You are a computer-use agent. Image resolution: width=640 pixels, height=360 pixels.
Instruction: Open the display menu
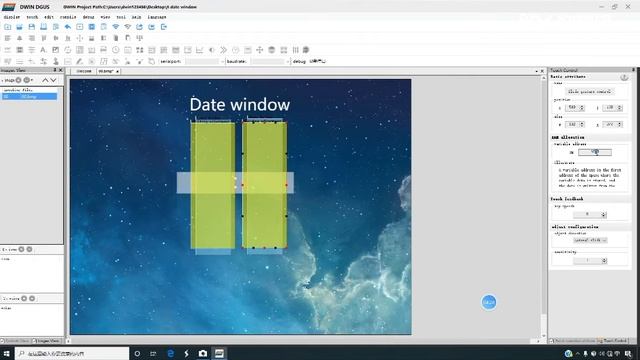tap(11, 17)
